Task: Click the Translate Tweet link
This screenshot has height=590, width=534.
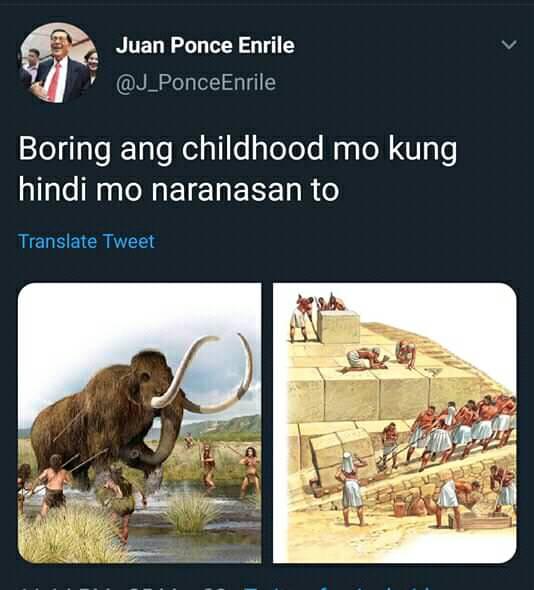Action: (86, 241)
